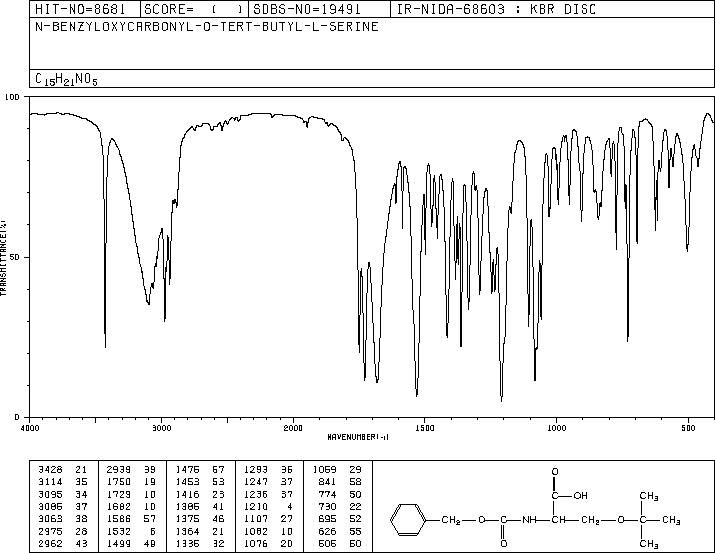Click the HIT-NO=8681 header cell
Screen dimensions: 715x553
pos(85,9)
